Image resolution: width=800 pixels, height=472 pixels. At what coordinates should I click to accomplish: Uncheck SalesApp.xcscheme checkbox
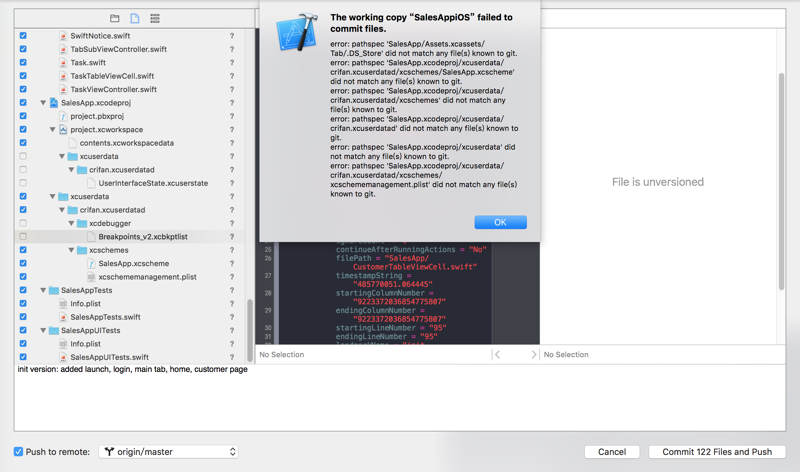point(23,263)
